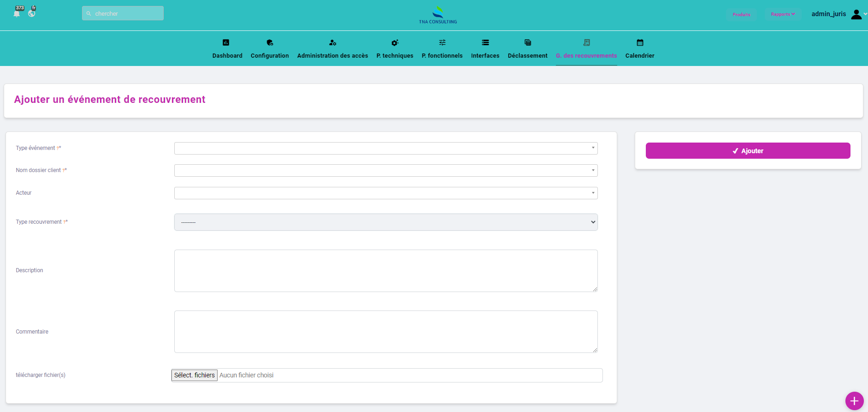Click the floating plus button

tap(854, 401)
